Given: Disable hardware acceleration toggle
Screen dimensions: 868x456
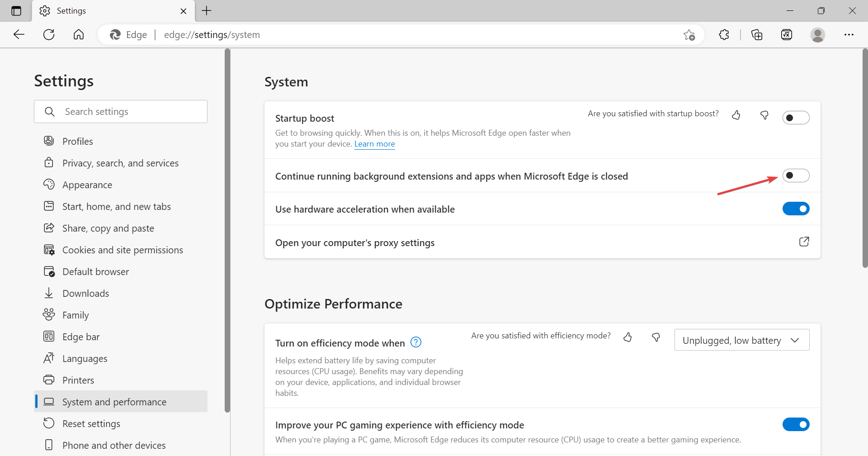Looking at the screenshot, I should tap(796, 209).
